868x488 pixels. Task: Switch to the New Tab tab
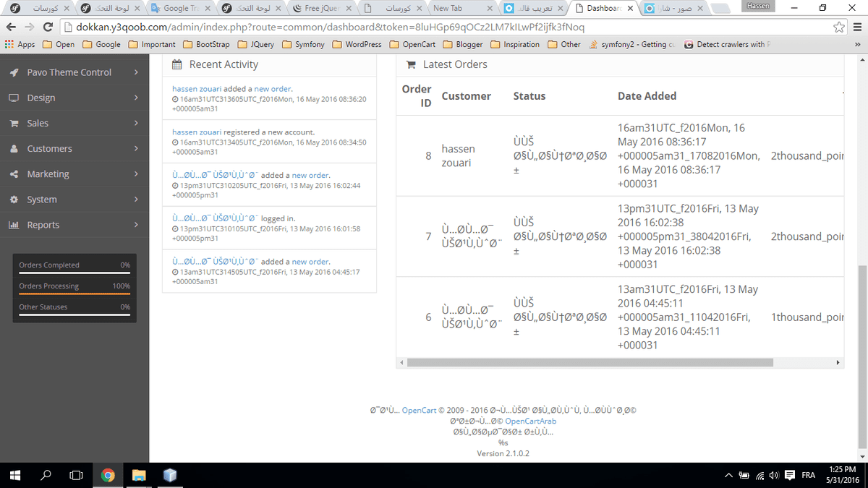click(x=464, y=8)
